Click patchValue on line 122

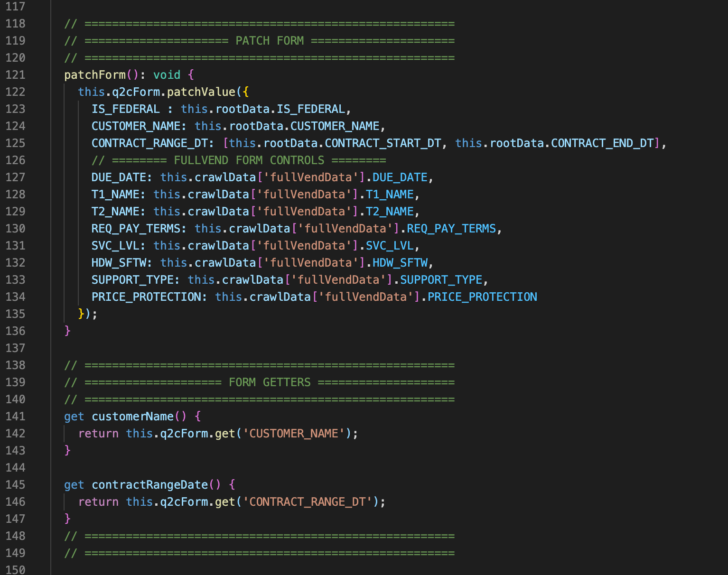[x=201, y=92]
